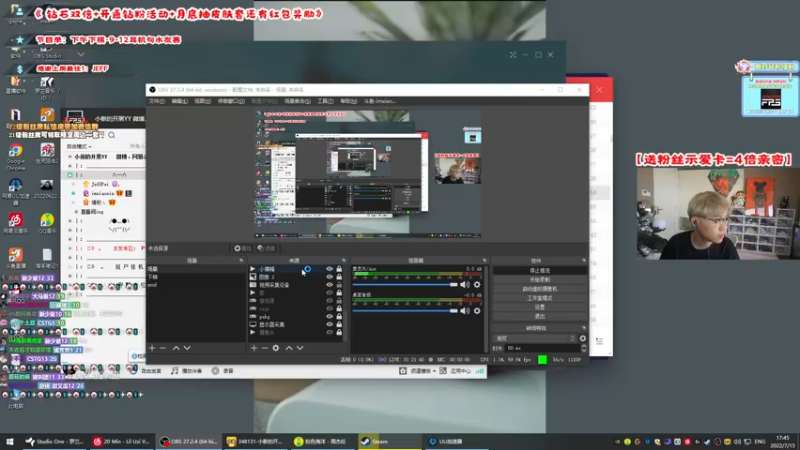
Task: Remove the selected source with the minus icon
Action: 264,348
